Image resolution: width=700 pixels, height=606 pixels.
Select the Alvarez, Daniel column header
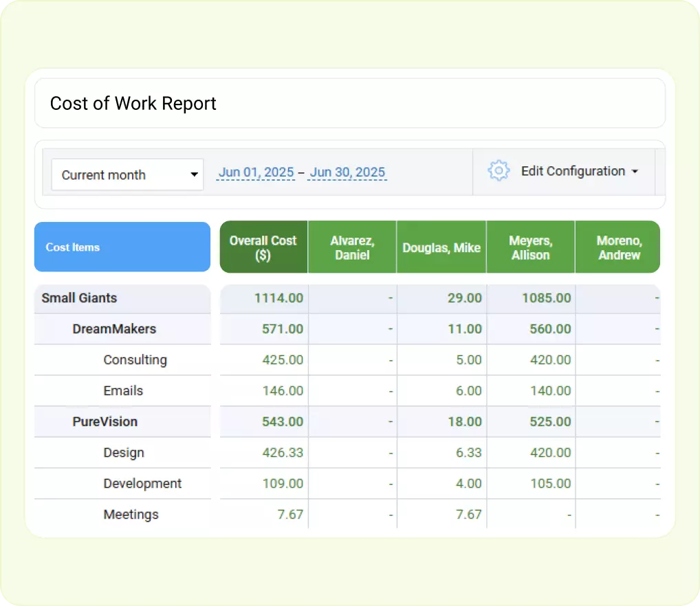(352, 247)
